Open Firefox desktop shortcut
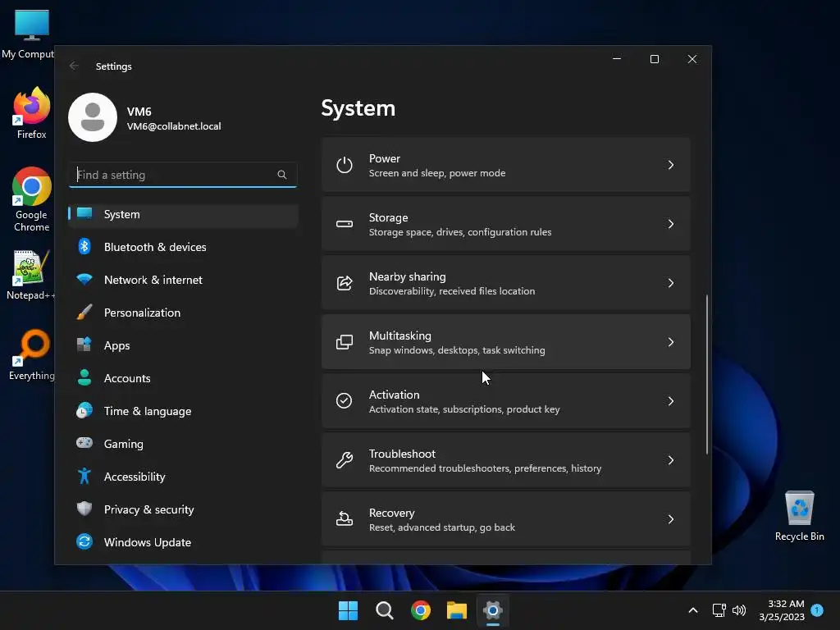This screenshot has height=630, width=840. point(32,113)
